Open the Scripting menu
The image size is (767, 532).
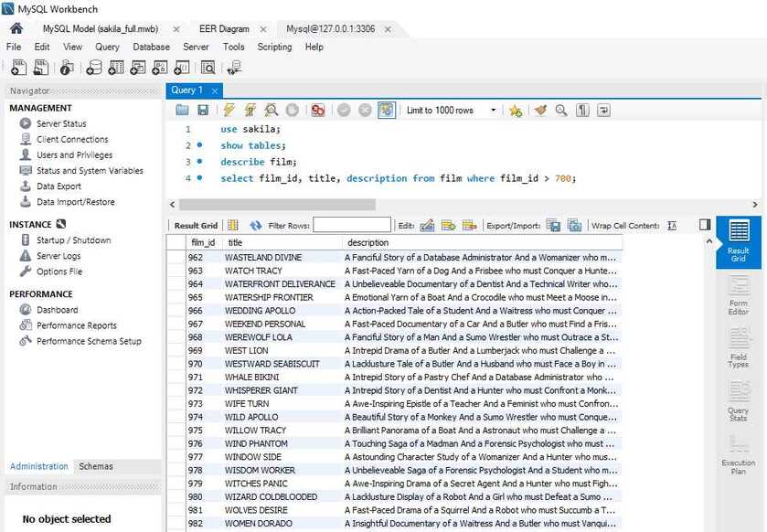[x=274, y=47]
